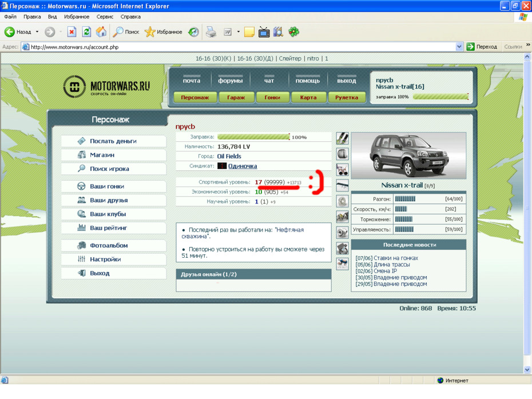Screen dimensions: 532x399
Task: Select the suspension coilovers part icon
Action: coord(342,138)
